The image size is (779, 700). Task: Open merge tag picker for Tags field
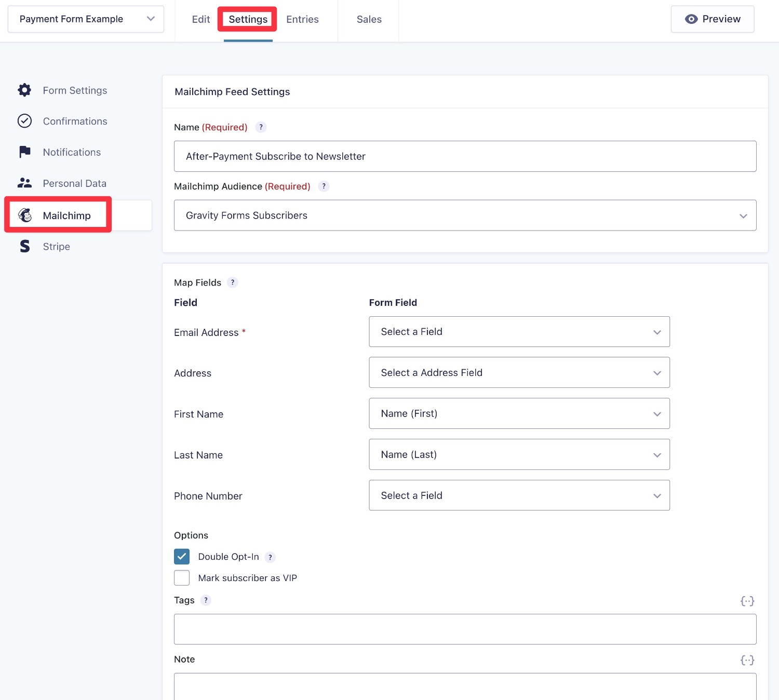coord(747,601)
